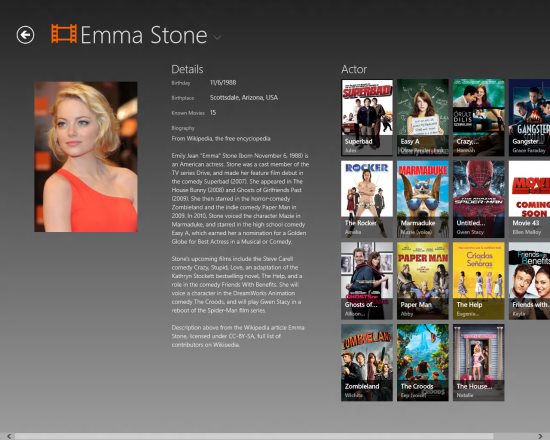Select the Movie 43 tile
This screenshot has width=550, height=440.
(529, 199)
